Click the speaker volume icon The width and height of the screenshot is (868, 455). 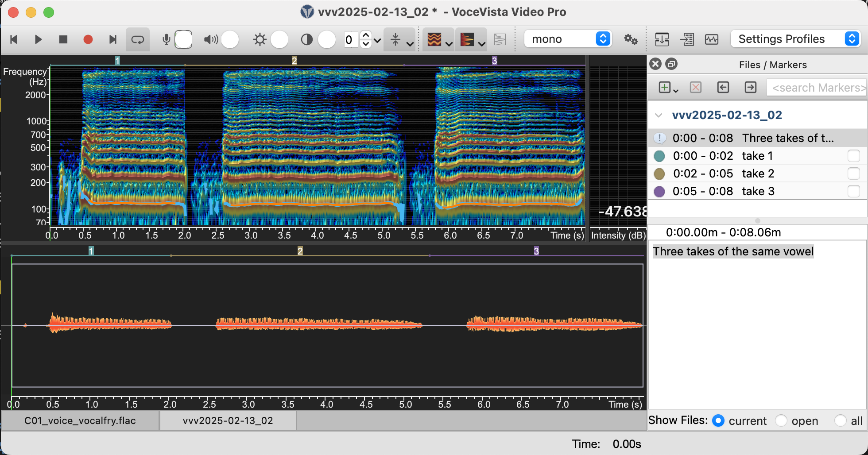pos(211,39)
